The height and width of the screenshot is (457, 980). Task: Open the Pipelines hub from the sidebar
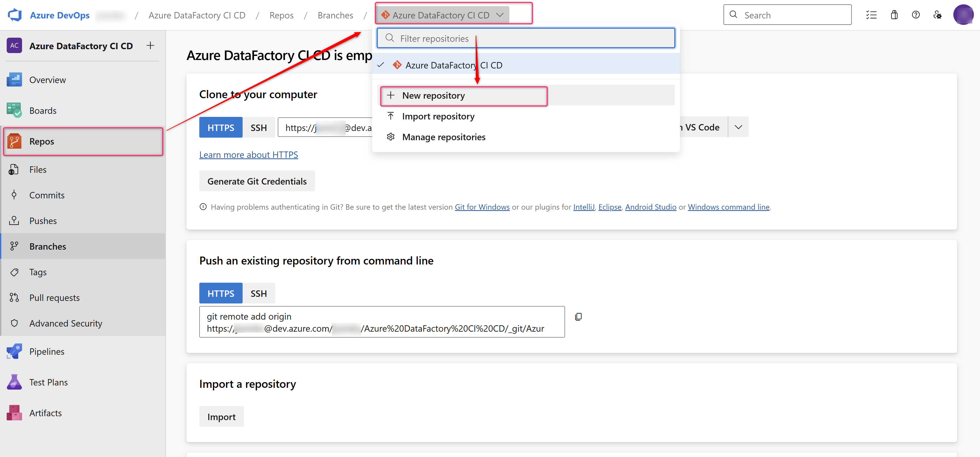point(46,351)
